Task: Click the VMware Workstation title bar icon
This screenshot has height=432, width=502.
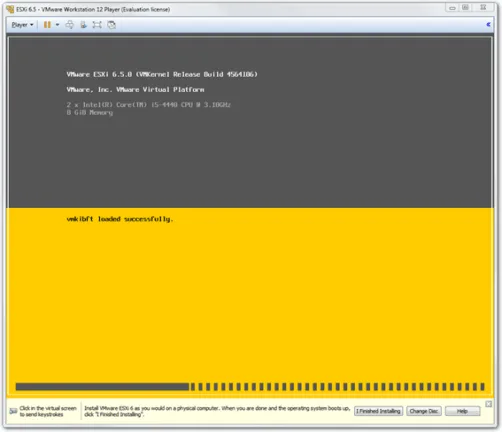Action: tap(10, 9)
